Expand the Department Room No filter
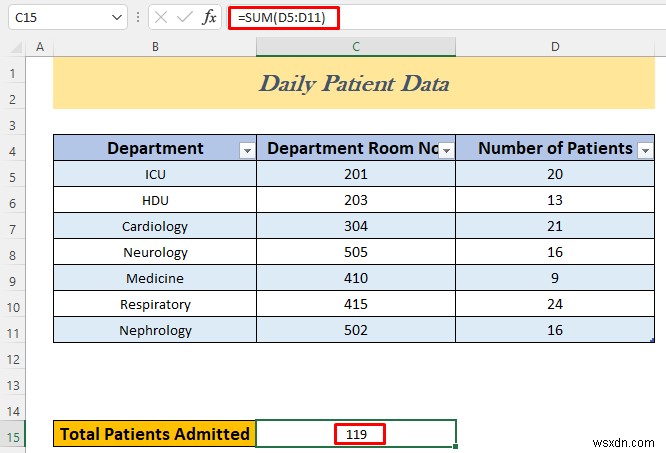The height and width of the screenshot is (453, 666). (x=446, y=150)
